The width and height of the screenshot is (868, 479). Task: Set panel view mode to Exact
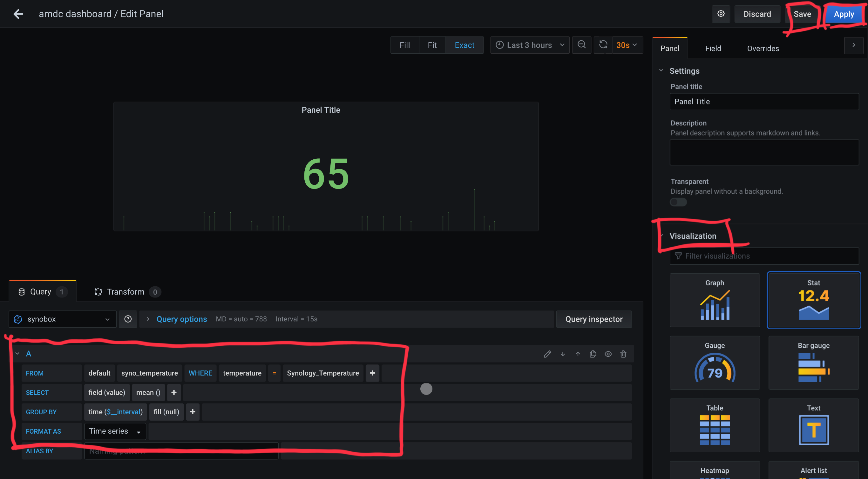click(465, 45)
